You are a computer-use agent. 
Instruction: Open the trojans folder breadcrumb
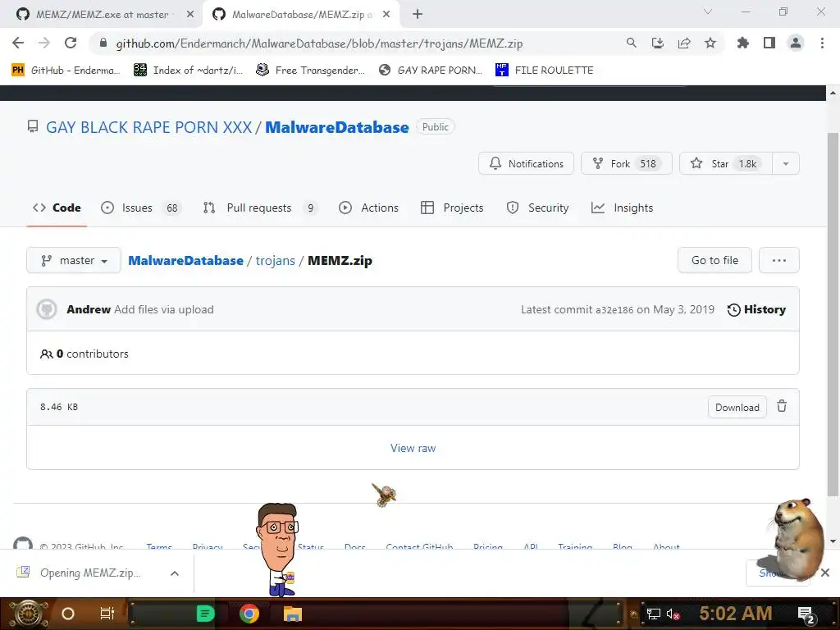(x=276, y=260)
